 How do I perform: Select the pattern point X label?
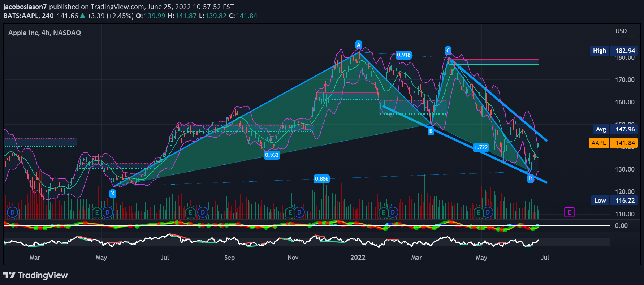[x=113, y=194]
